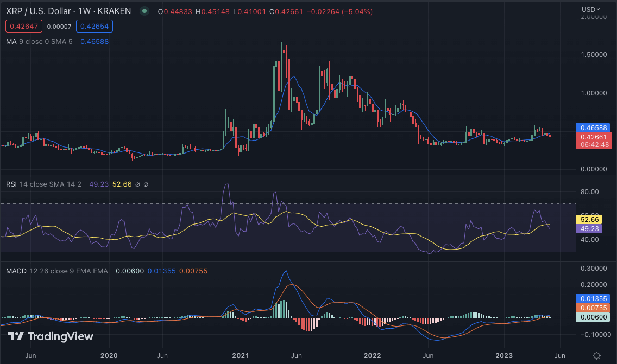Click the 06:42:48 bar countdown timer
The height and width of the screenshot is (364, 617).
(594, 145)
